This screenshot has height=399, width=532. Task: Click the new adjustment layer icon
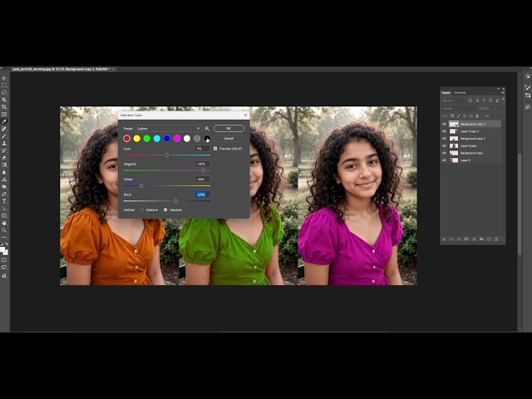[x=474, y=239]
